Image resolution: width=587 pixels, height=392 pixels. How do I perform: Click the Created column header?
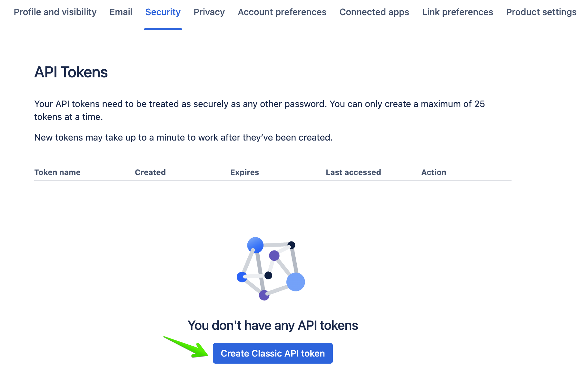[150, 172]
